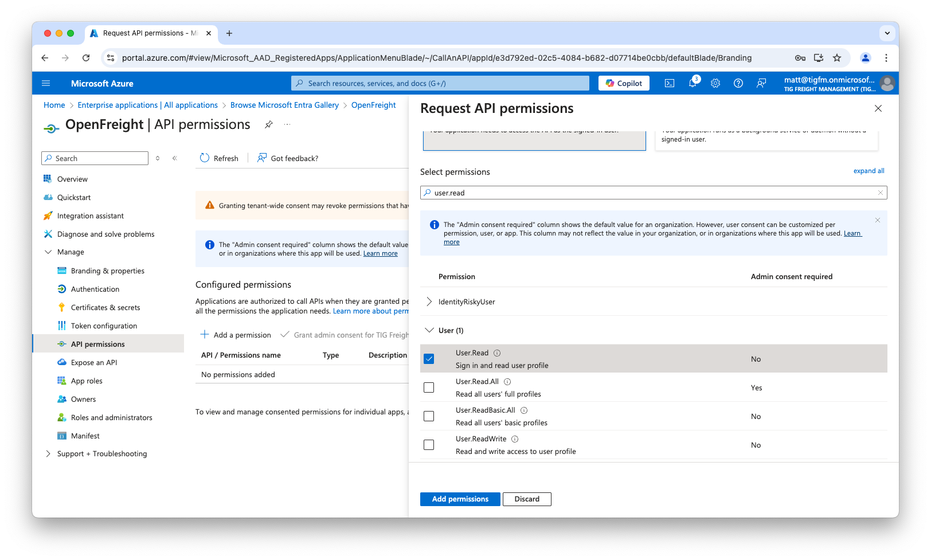Screen dimensions: 931x560
Task: Open the Azure portal hamburger menu
Action: [x=46, y=83]
